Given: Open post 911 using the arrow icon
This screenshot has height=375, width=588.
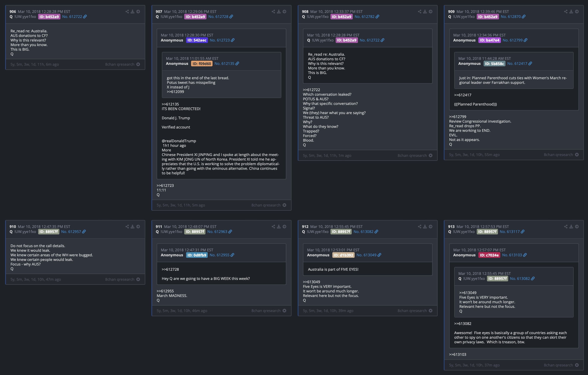Looking at the screenshot, I should coord(284,227).
